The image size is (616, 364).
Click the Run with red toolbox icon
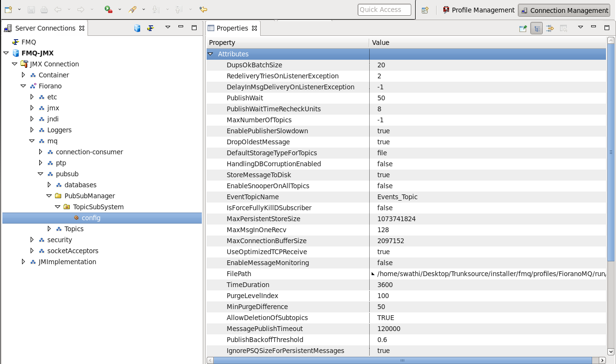(x=109, y=10)
